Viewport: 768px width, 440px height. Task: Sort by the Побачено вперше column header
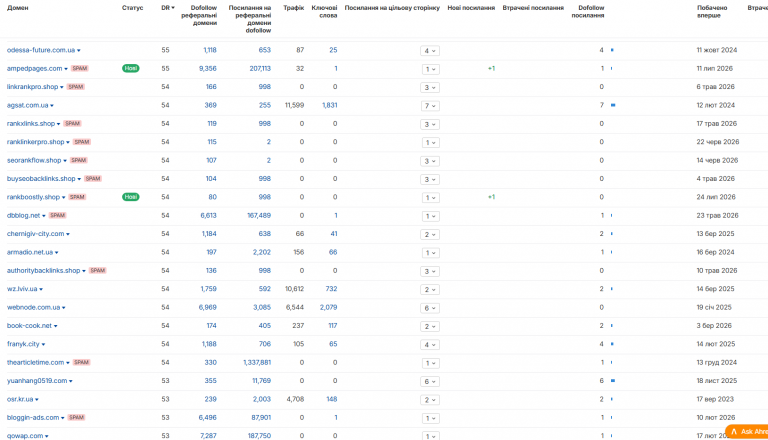(712, 12)
